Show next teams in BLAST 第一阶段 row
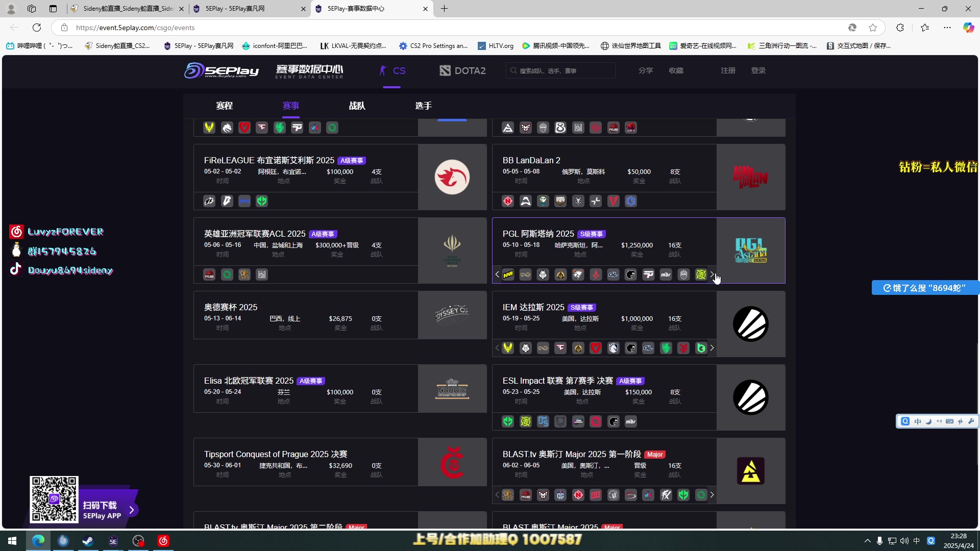980x551 pixels. click(x=712, y=495)
